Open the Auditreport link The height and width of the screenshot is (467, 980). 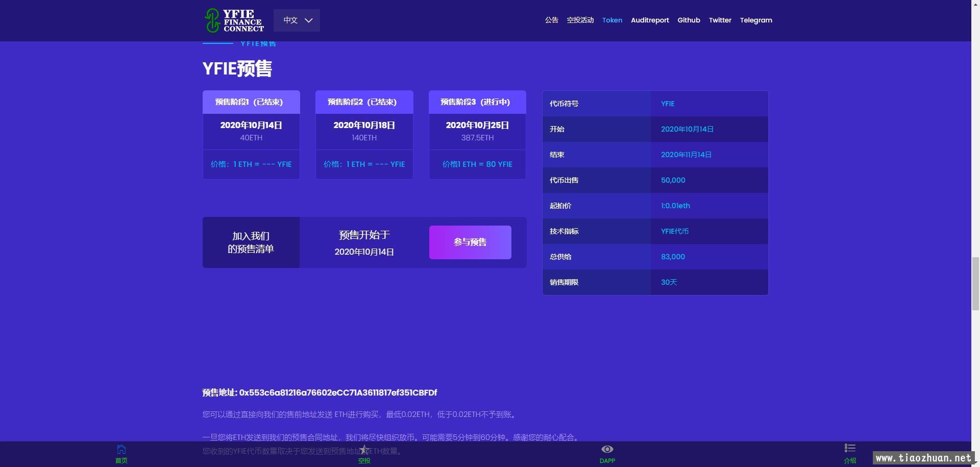click(650, 20)
